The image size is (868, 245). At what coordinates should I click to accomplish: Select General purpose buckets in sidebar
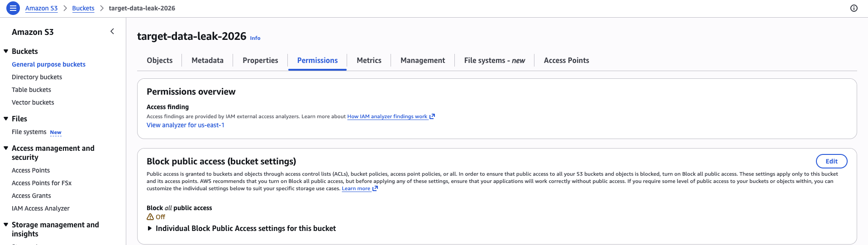click(x=48, y=64)
